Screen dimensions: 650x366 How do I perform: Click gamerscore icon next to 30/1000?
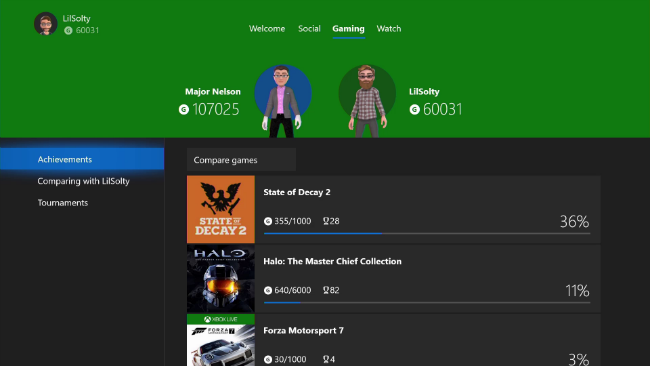pyautogui.click(x=268, y=359)
